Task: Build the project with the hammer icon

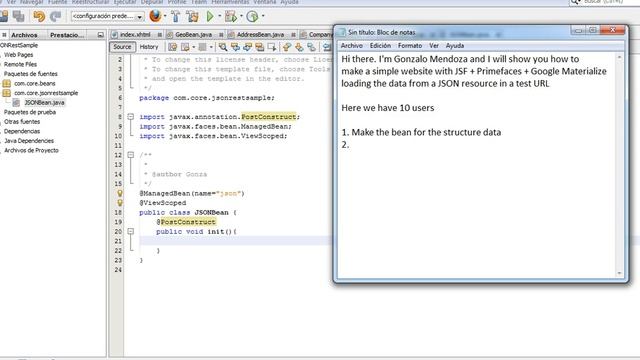Action: coord(176,16)
